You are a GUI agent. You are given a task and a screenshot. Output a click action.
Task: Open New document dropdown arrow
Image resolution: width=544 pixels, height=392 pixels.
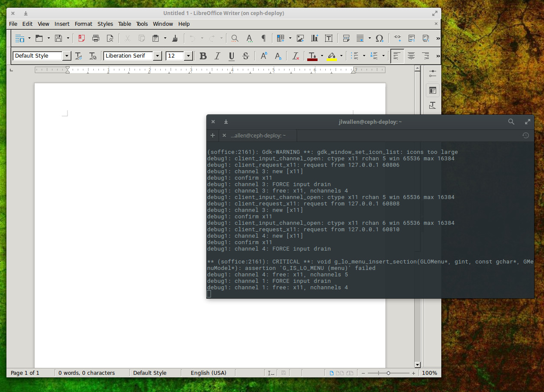[29, 38]
